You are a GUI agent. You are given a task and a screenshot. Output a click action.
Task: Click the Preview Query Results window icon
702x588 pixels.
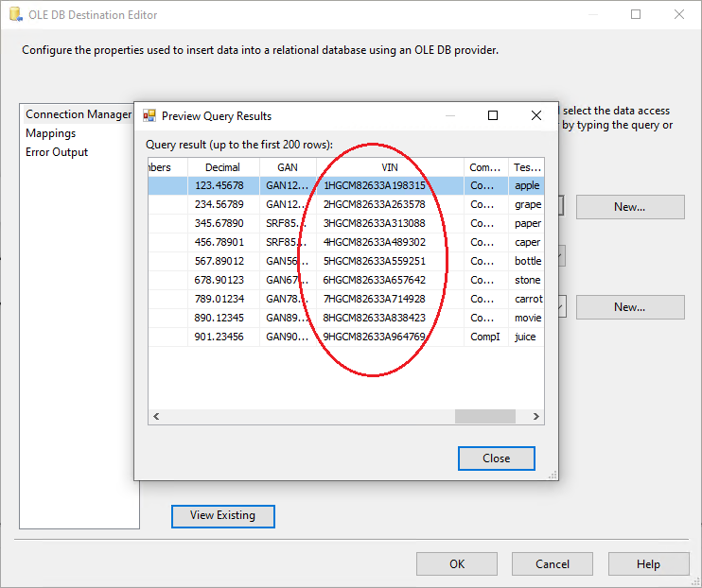[149, 116]
